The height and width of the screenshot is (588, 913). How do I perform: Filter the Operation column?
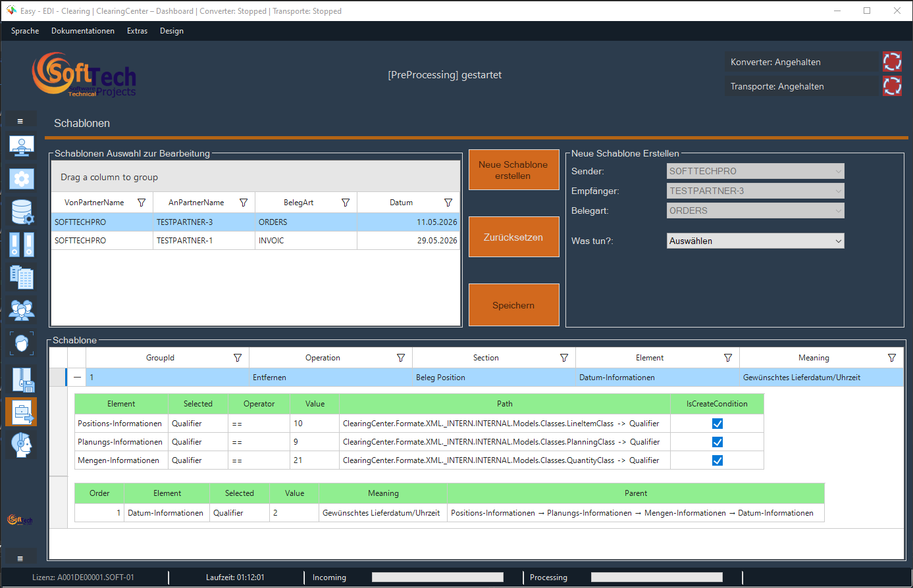click(401, 358)
